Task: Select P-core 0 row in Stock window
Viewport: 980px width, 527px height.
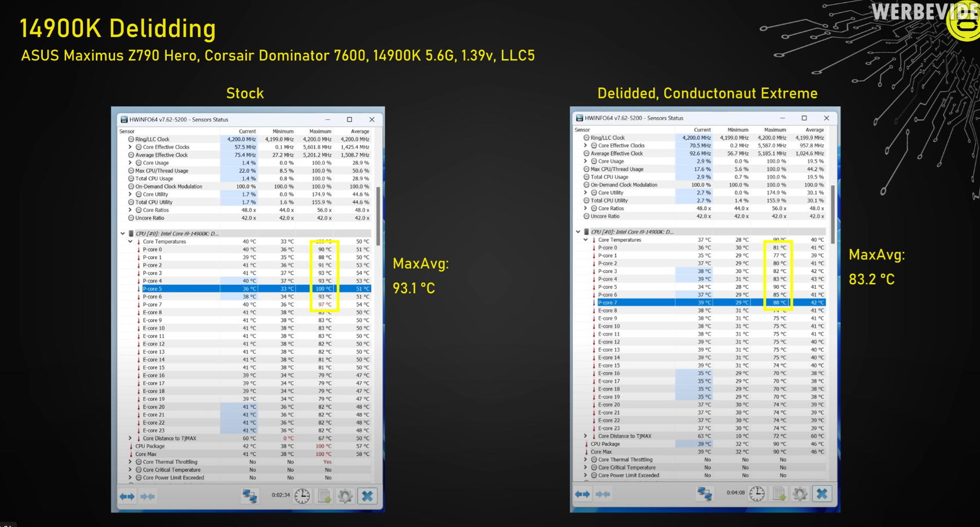Action: click(x=244, y=249)
